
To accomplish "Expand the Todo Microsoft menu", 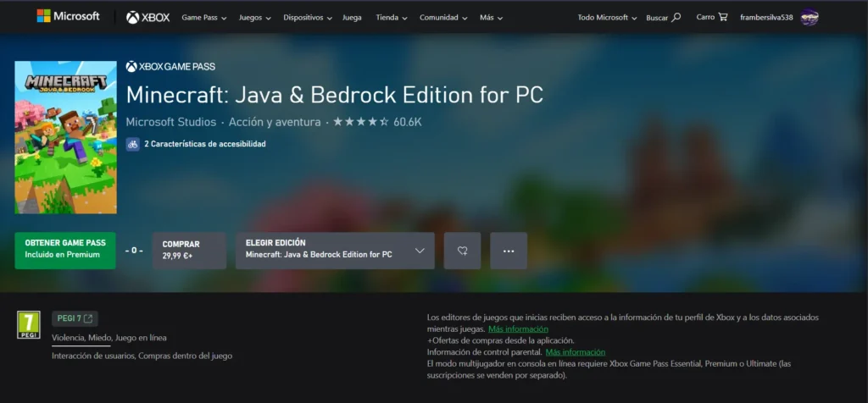I will pos(608,17).
